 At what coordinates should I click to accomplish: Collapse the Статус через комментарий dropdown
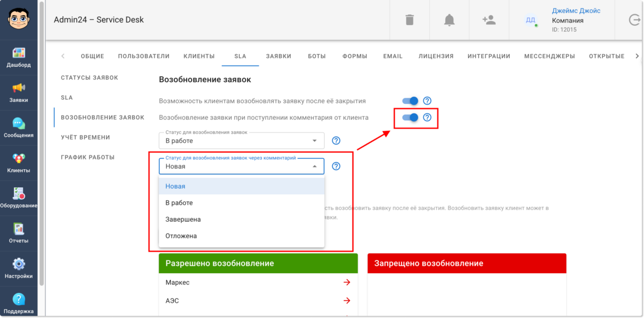coord(242,166)
